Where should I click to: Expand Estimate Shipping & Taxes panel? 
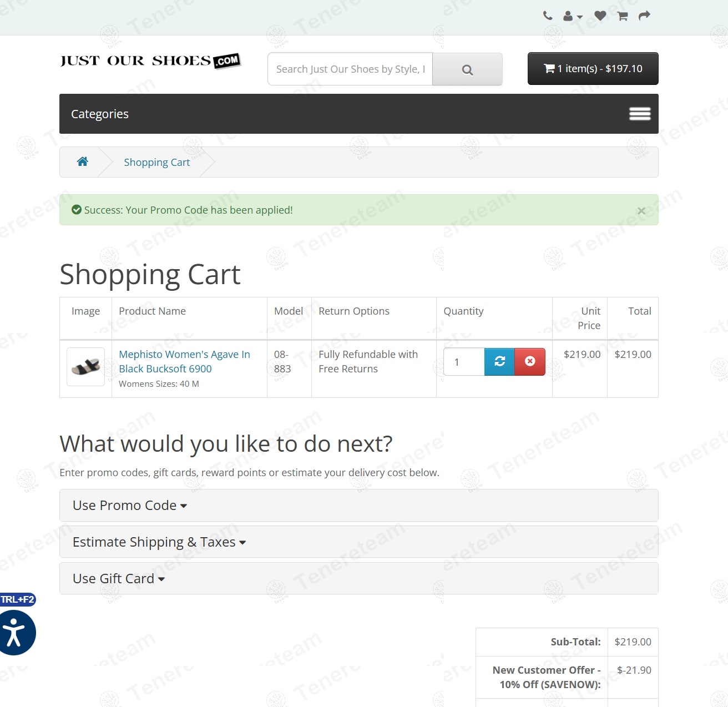[159, 542]
